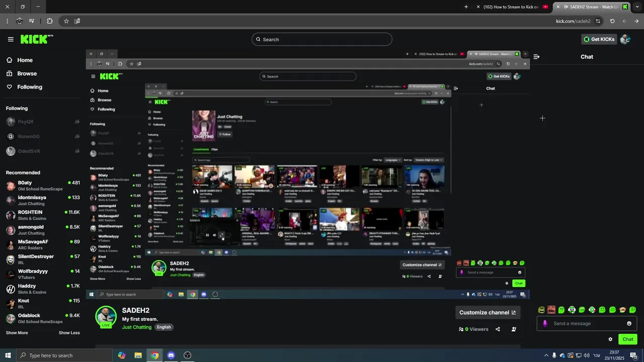The width and height of the screenshot is (644, 362).
Task: Open chat settings gear next to the green Chat button
Action: click(610, 339)
